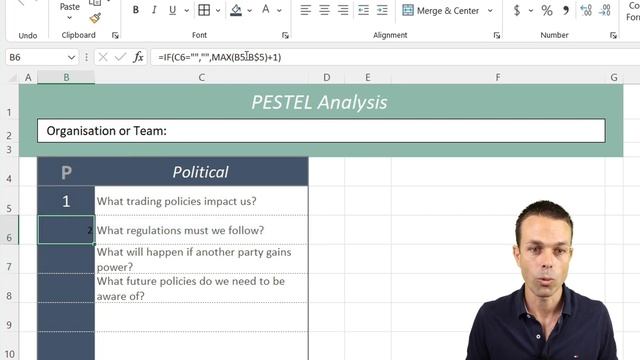Apply cell Borders icon
This screenshot has width=640, height=360.
tap(204, 10)
